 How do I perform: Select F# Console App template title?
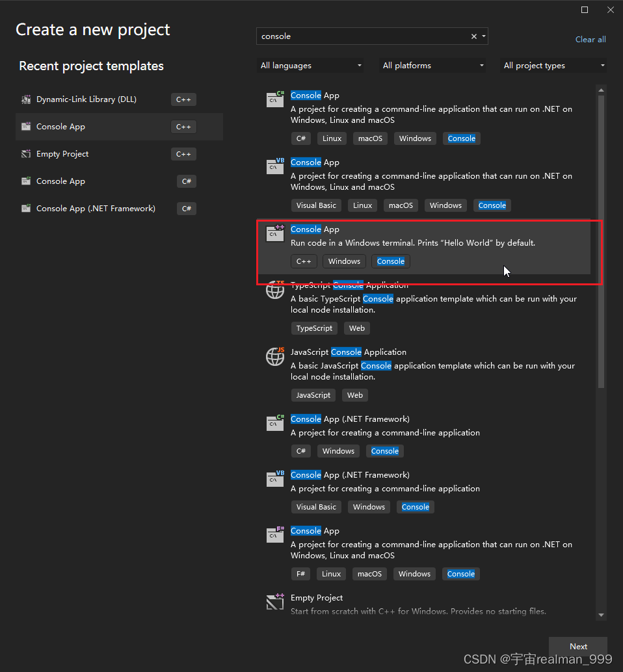pyautogui.click(x=315, y=530)
